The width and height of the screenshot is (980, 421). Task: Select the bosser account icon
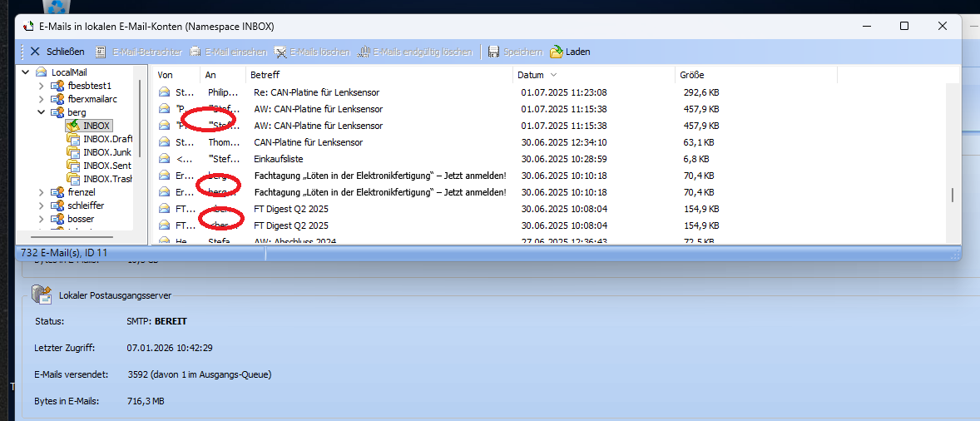click(x=57, y=220)
